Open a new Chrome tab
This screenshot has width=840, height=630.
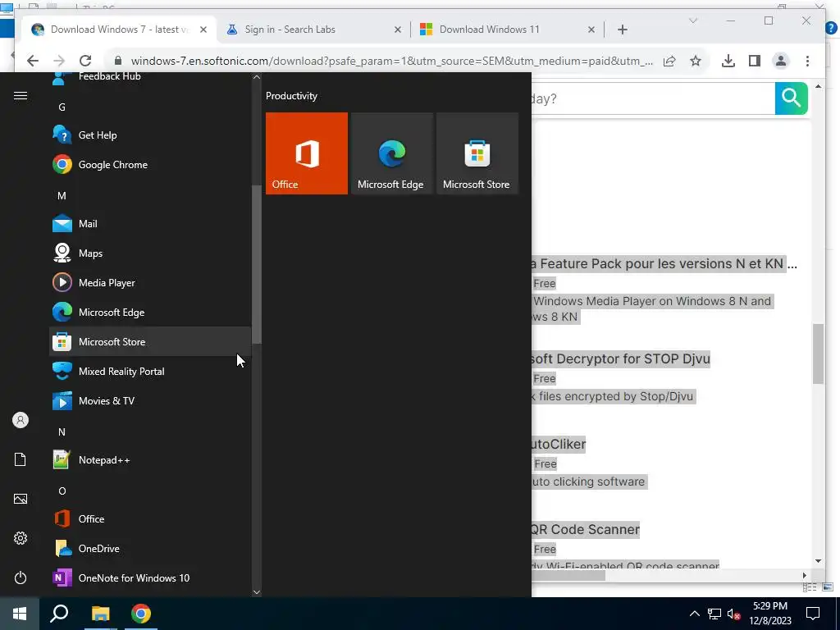pos(622,30)
